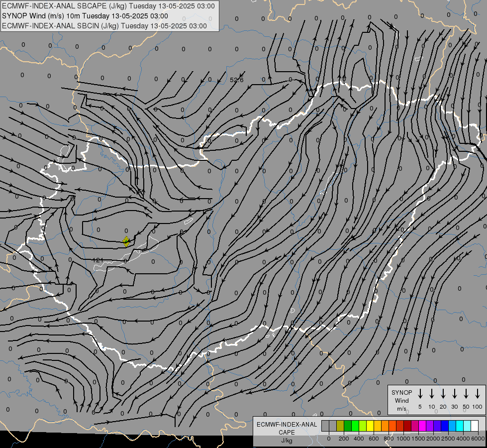Click the 100 m/s wind arrow in legend

click(x=478, y=394)
